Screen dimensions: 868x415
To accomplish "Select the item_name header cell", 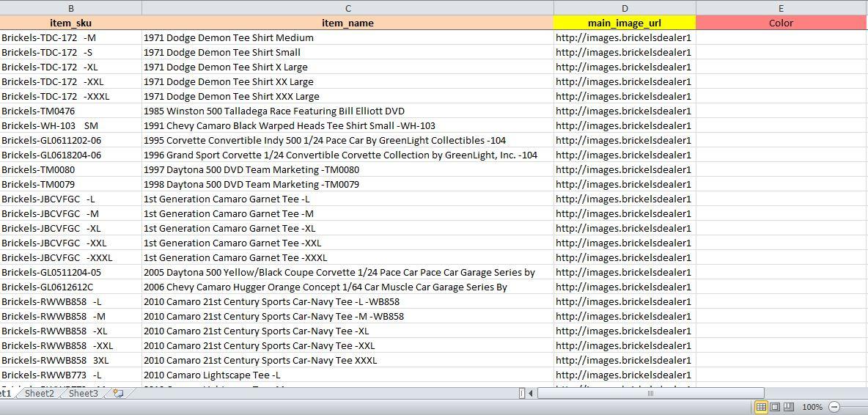I will click(347, 23).
